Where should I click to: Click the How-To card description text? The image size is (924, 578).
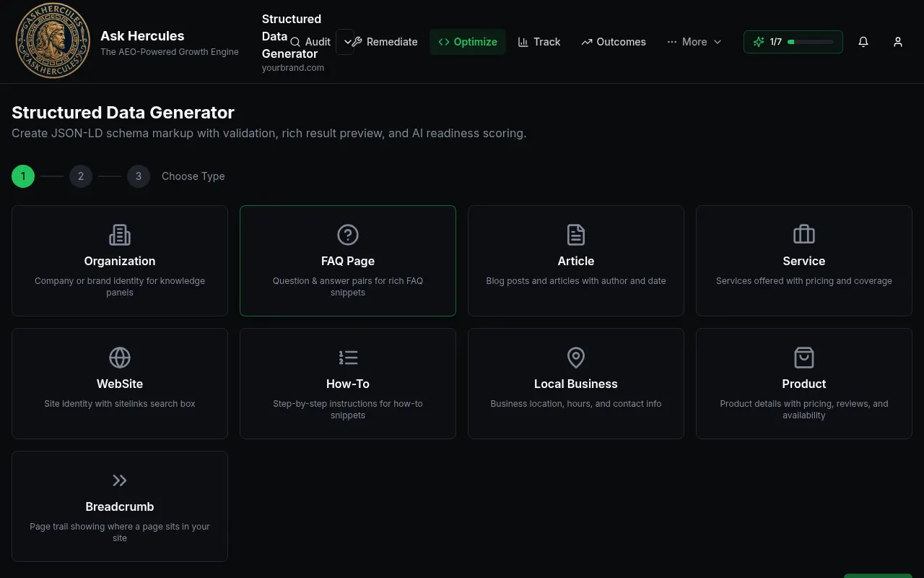tap(348, 410)
